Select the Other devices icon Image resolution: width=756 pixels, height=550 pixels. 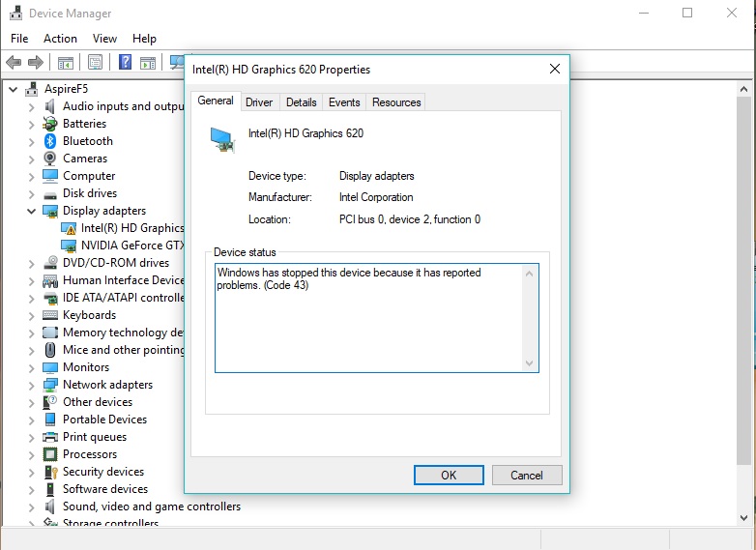50,402
